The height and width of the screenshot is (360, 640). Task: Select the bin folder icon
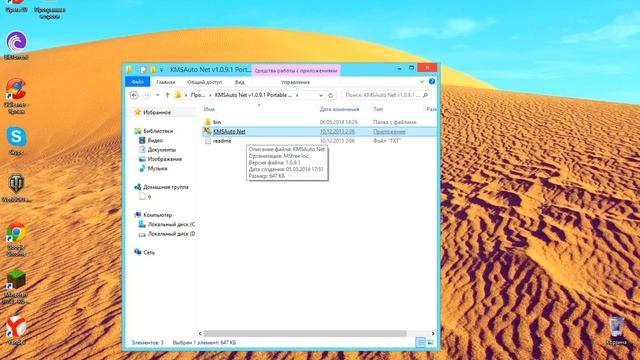tap(208, 122)
